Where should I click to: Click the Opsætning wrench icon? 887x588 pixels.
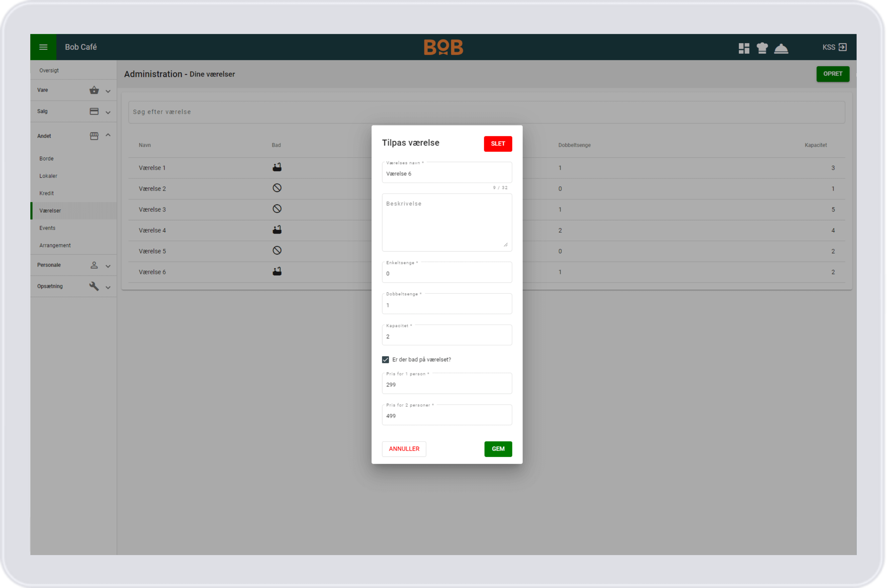tap(94, 286)
